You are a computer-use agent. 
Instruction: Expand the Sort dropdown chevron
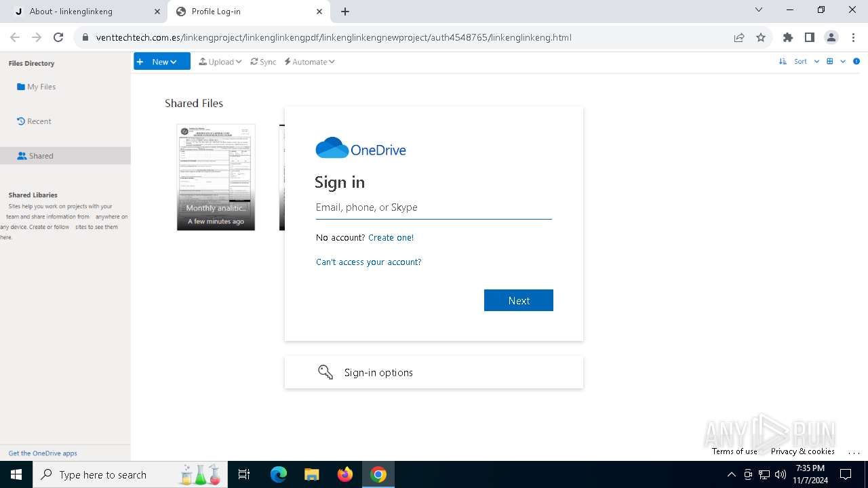pos(816,62)
